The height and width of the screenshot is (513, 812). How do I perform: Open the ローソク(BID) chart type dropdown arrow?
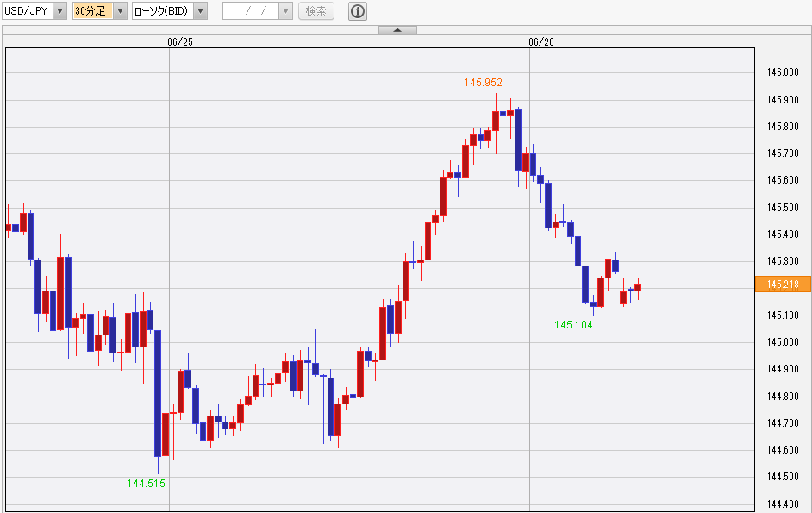(x=200, y=11)
